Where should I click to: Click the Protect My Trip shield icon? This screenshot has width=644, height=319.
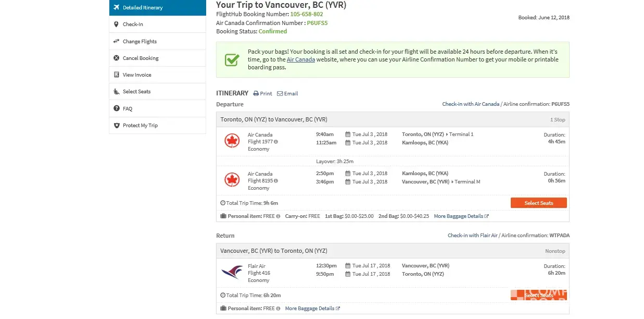coord(117,125)
